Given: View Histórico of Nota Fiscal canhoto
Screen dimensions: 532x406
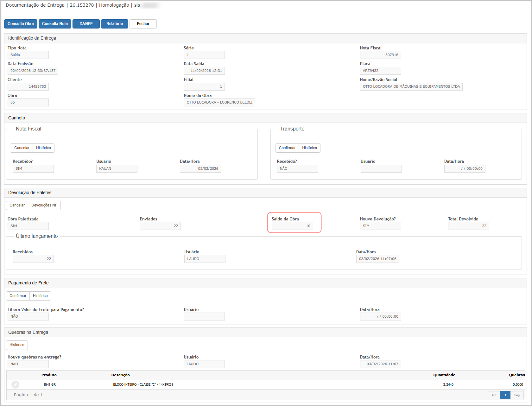Looking at the screenshot, I should (x=43, y=148).
